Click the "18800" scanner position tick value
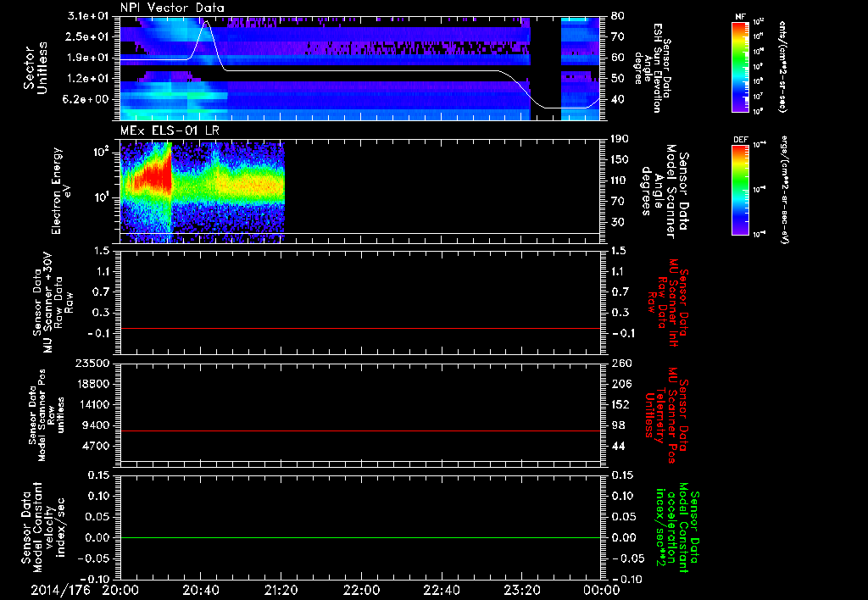 [x=92, y=384]
